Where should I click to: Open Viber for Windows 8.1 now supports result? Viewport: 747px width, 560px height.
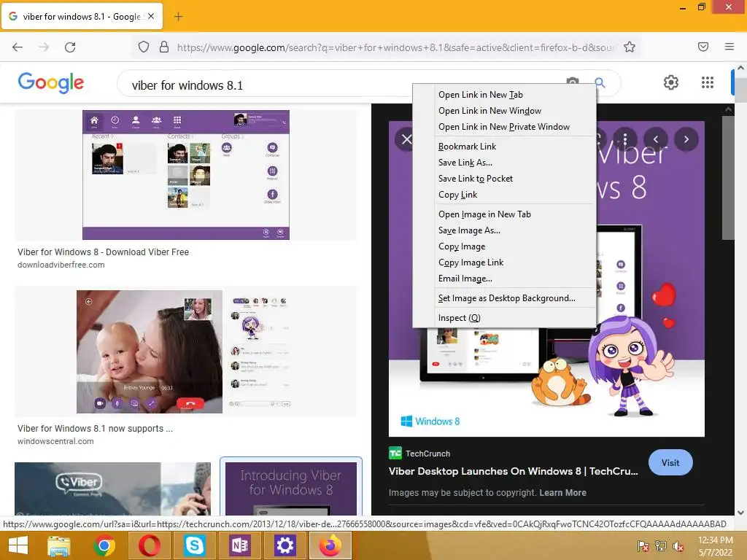[x=96, y=429]
